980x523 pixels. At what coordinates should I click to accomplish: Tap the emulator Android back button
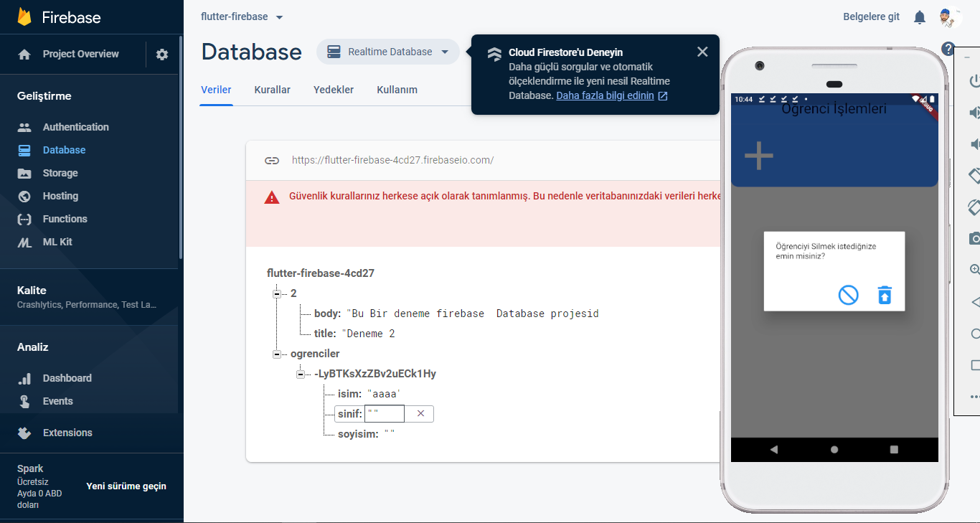pyautogui.click(x=773, y=450)
